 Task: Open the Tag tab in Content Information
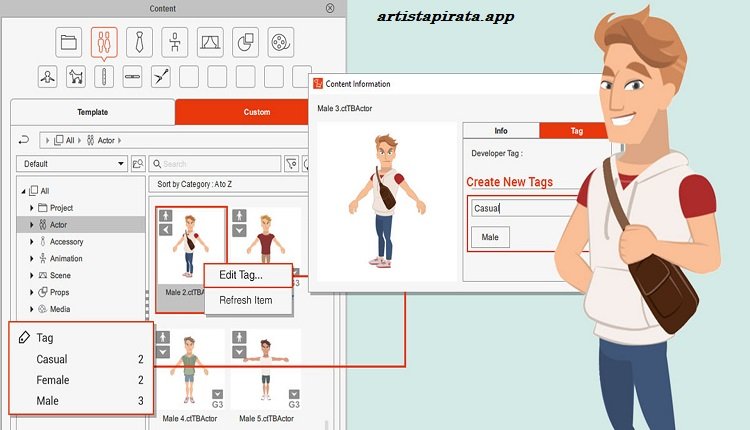pyautogui.click(x=575, y=131)
